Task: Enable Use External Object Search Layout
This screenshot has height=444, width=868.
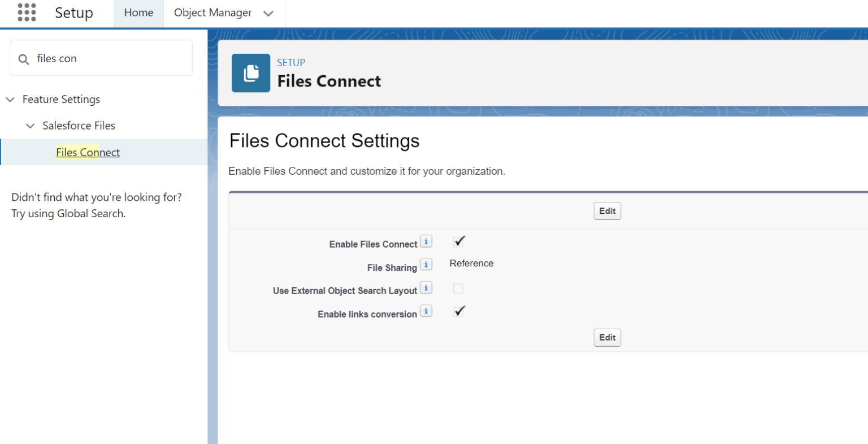Action: click(x=458, y=288)
